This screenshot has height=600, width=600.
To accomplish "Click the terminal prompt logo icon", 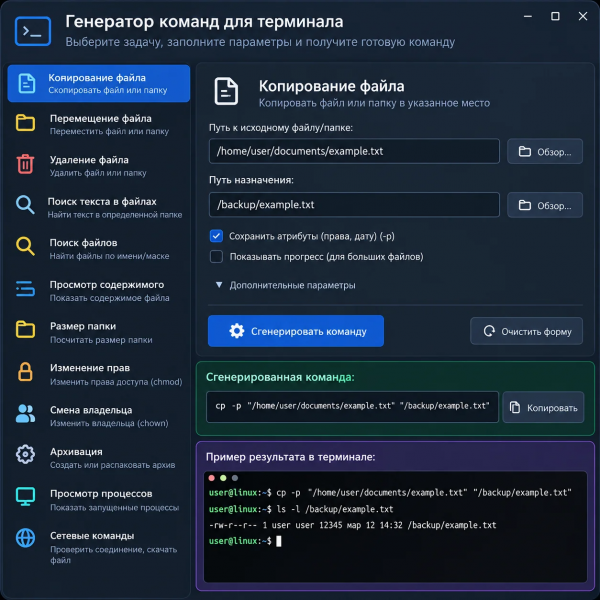I will [x=33, y=31].
